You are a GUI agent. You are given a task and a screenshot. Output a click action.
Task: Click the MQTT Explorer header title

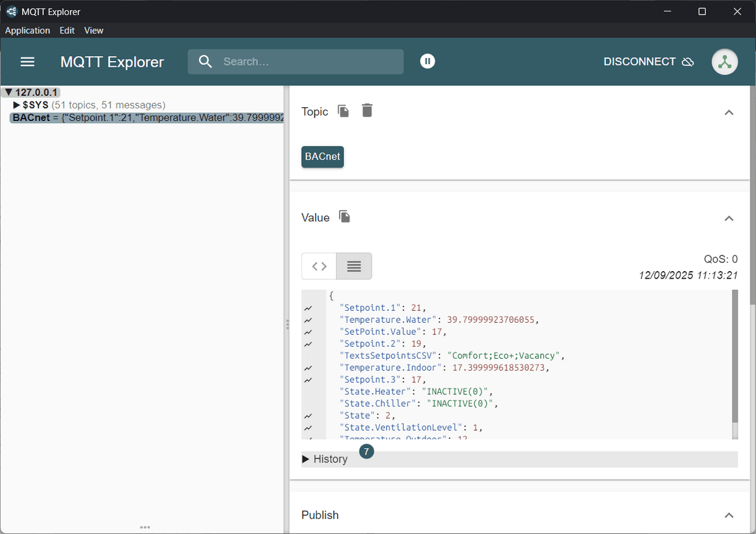pos(112,62)
